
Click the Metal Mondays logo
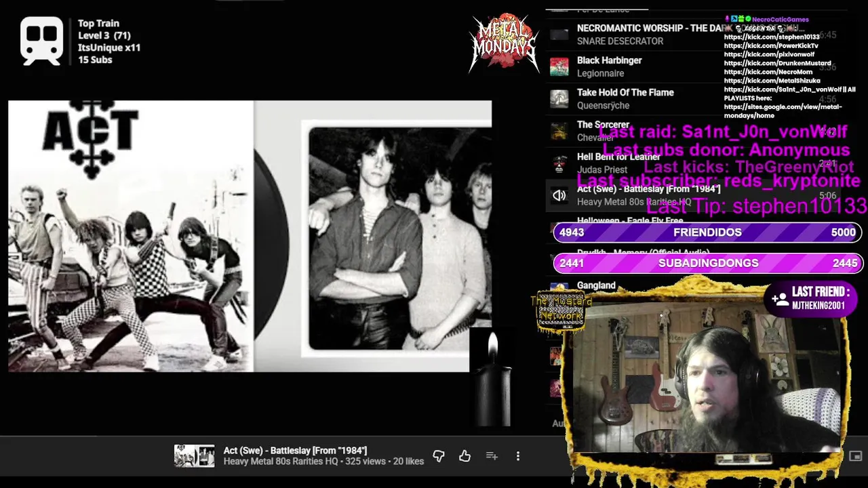pyautogui.click(x=503, y=42)
